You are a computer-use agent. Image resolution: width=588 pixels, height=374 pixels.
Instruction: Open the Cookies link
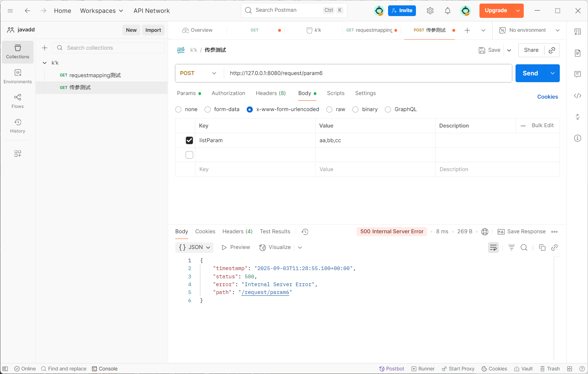point(548,97)
